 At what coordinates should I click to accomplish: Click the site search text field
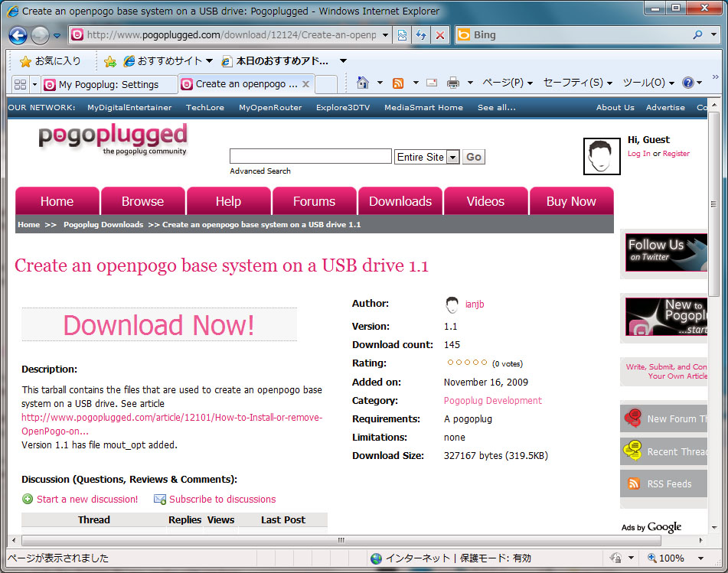311,156
